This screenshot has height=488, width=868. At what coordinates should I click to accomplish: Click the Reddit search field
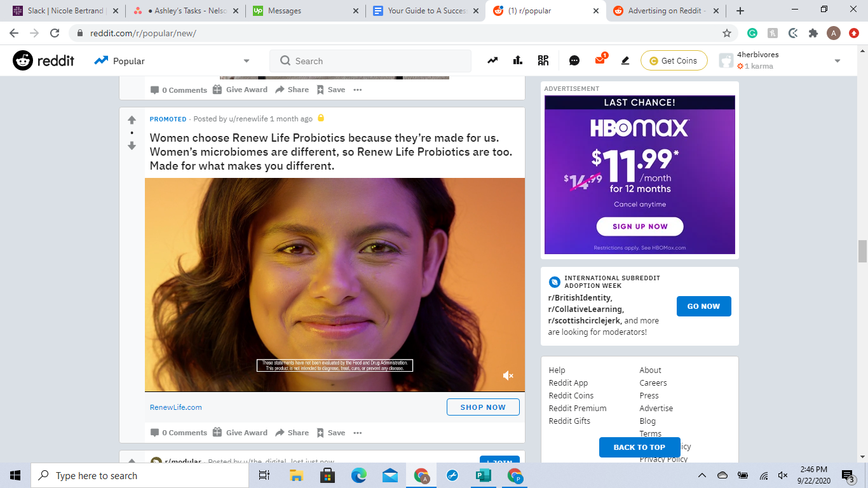point(370,61)
